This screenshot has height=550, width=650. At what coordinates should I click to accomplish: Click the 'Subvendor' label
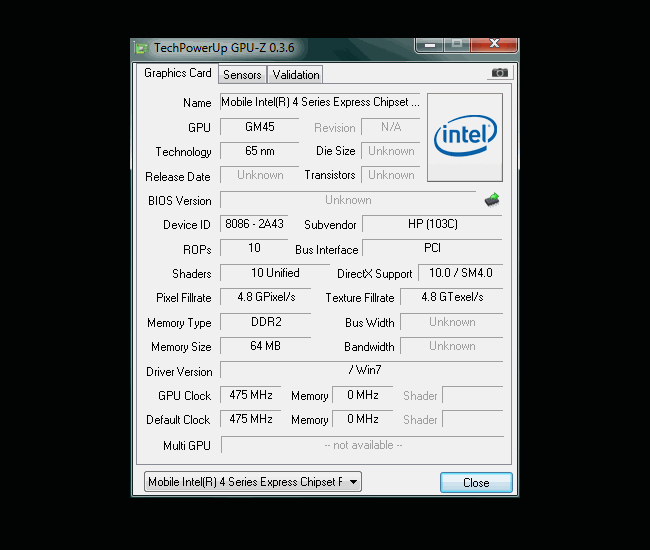click(330, 225)
